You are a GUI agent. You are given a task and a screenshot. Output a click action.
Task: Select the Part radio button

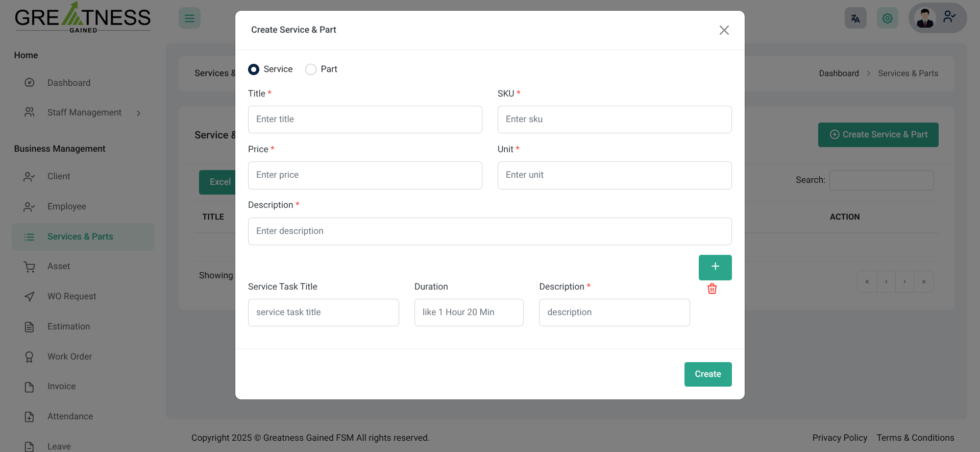[x=311, y=69]
